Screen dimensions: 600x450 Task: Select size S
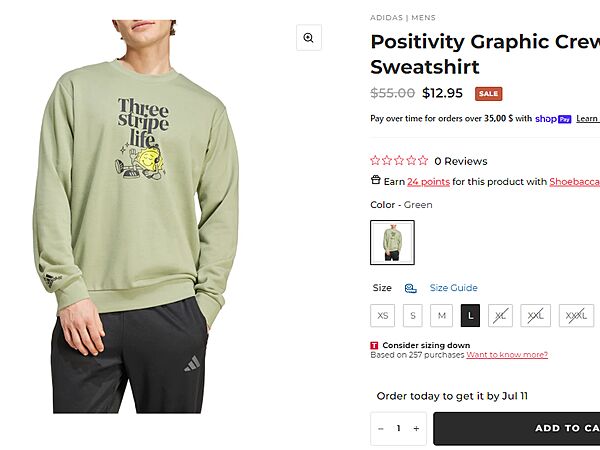pyautogui.click(x=412, y=315)
